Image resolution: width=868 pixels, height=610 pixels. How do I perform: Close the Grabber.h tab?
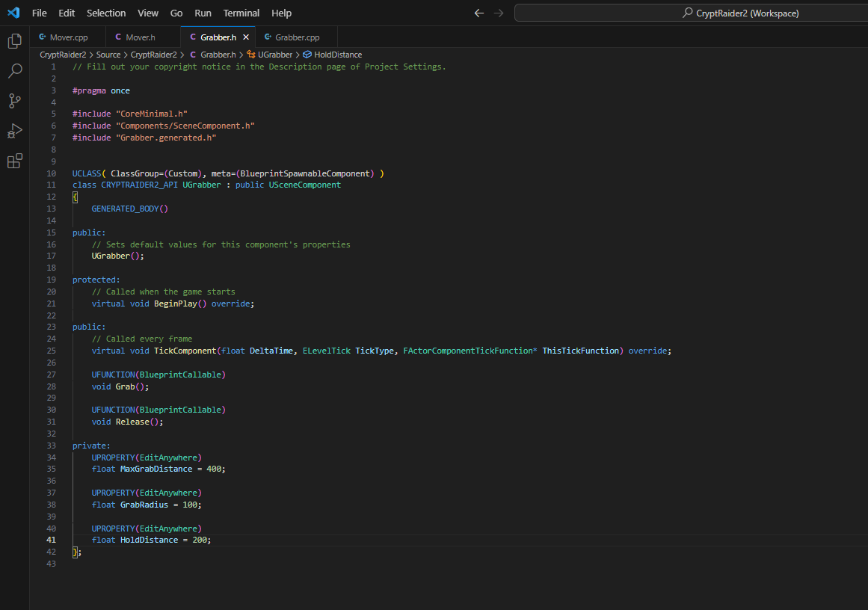pyautogui.click(x=246, y=37)
